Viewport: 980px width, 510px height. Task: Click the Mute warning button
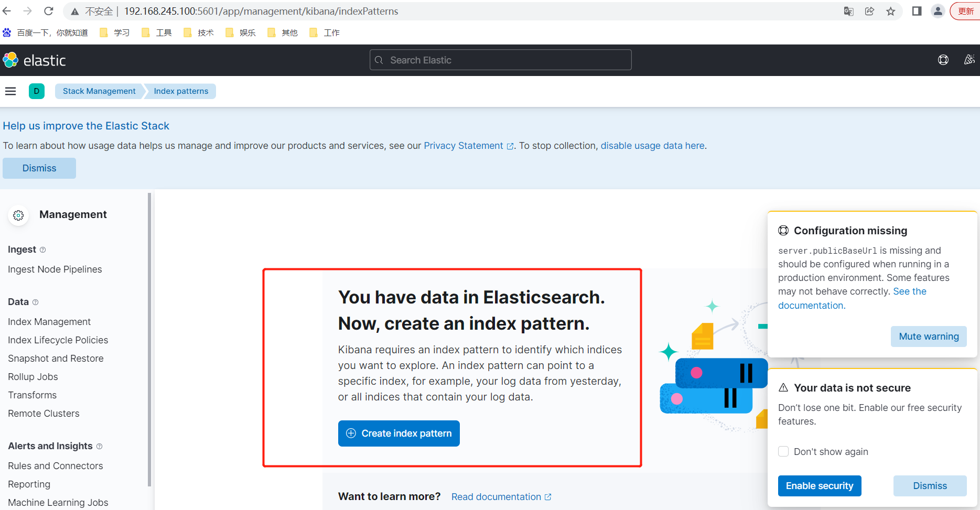929,337
